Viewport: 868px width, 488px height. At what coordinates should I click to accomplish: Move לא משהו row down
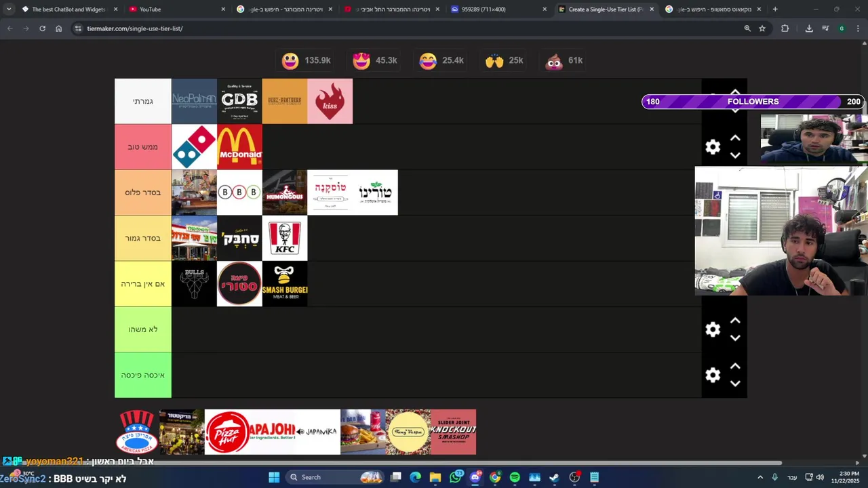click(735, 338)
